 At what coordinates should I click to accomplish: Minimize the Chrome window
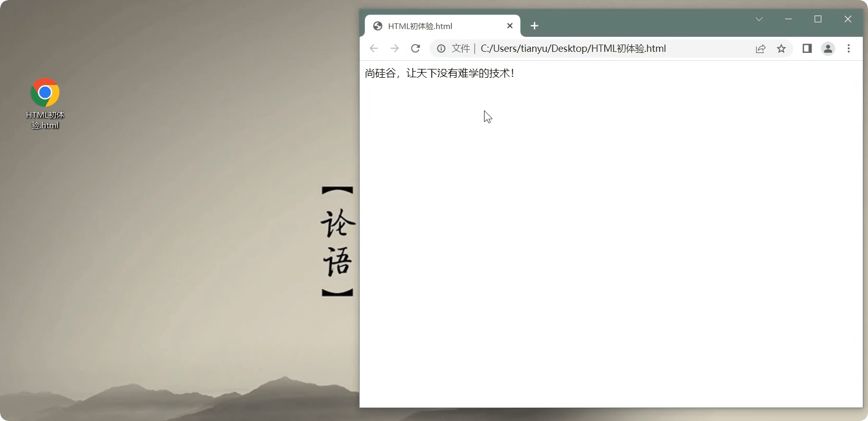[788, 19]
